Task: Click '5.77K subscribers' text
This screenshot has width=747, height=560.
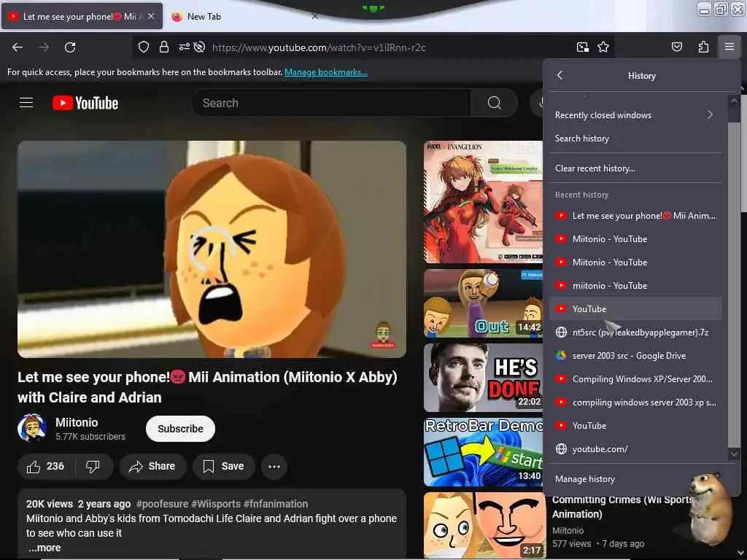Action: 90,437
